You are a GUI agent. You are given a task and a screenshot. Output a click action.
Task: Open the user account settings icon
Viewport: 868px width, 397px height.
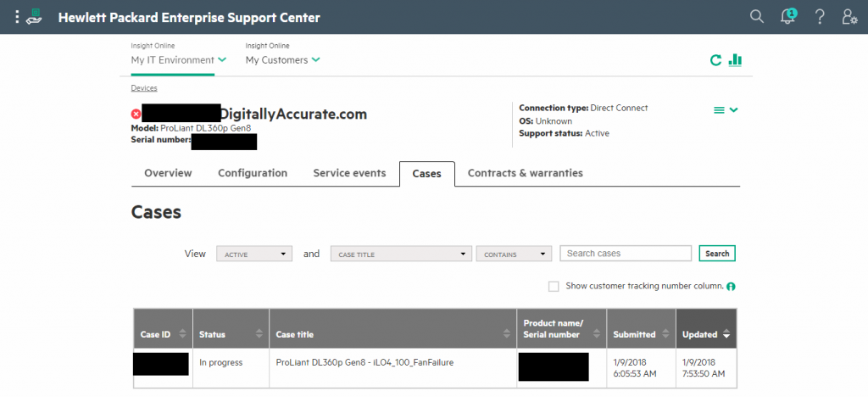[849, 17]
